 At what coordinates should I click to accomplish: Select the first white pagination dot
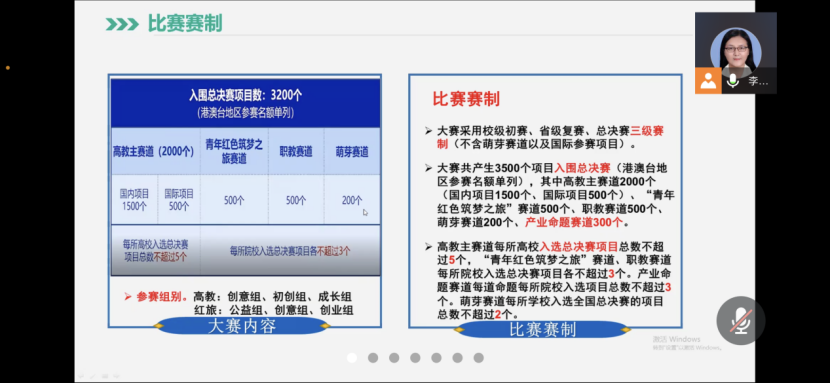352,358
